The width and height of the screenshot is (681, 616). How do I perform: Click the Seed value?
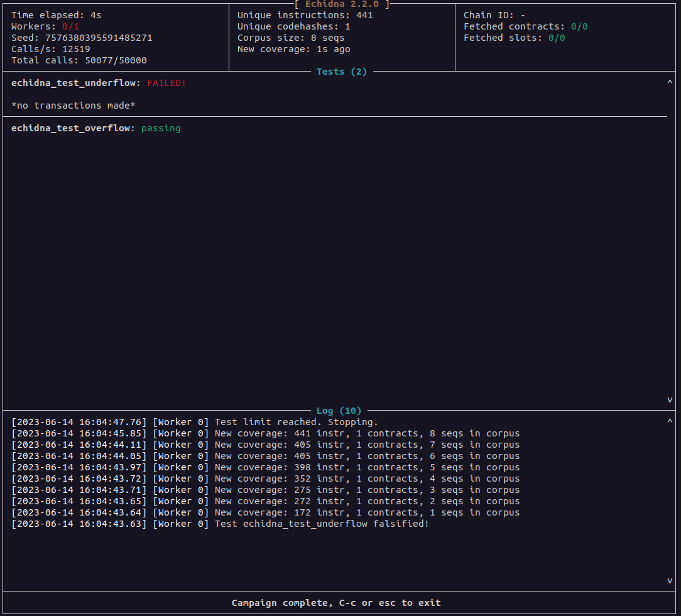pyautogui.click(x=99, y=38)
